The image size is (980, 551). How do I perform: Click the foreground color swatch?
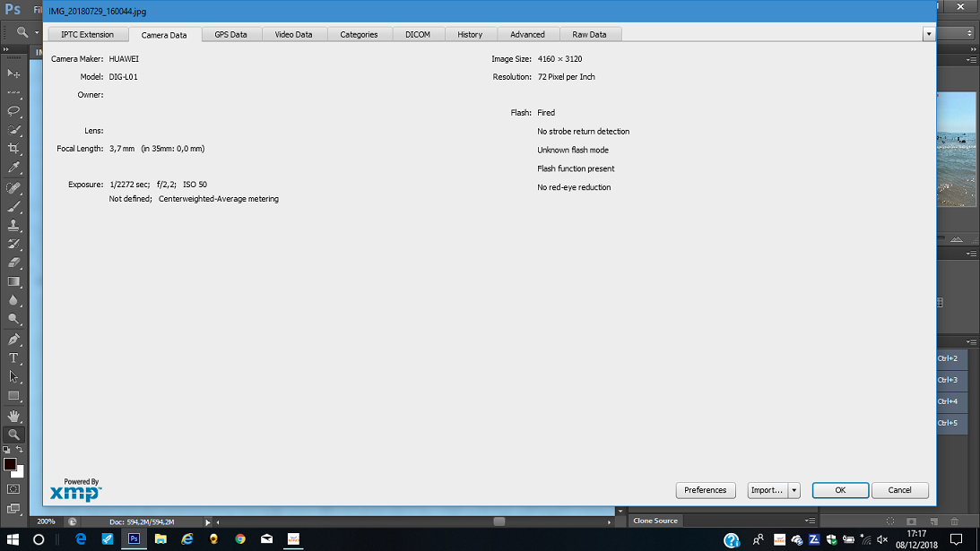click(9, 464)
